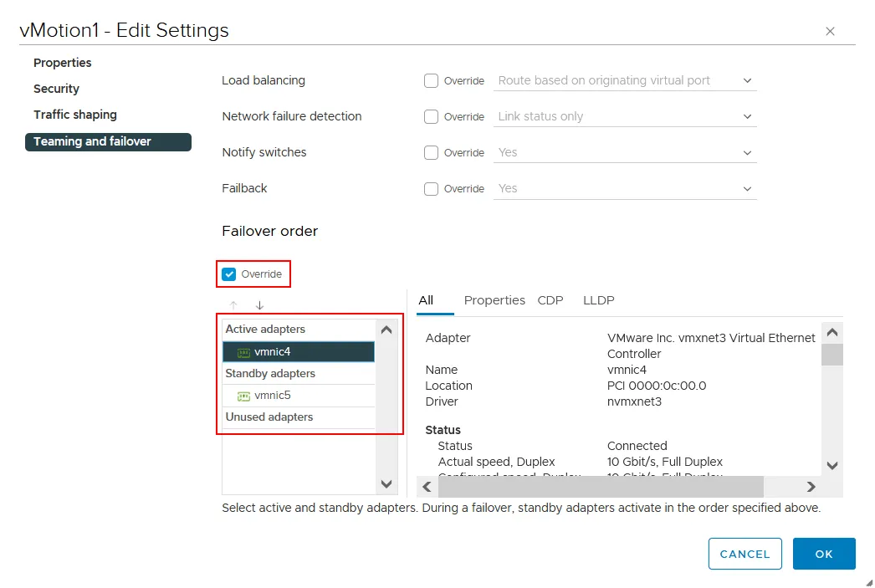Click the CANCEL button
This screenshot has width=875, height=588.
(745, 554)
